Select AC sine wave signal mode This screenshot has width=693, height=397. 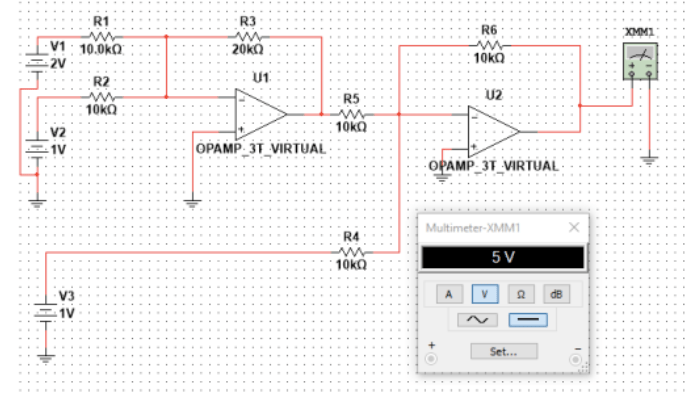(477, 320)
